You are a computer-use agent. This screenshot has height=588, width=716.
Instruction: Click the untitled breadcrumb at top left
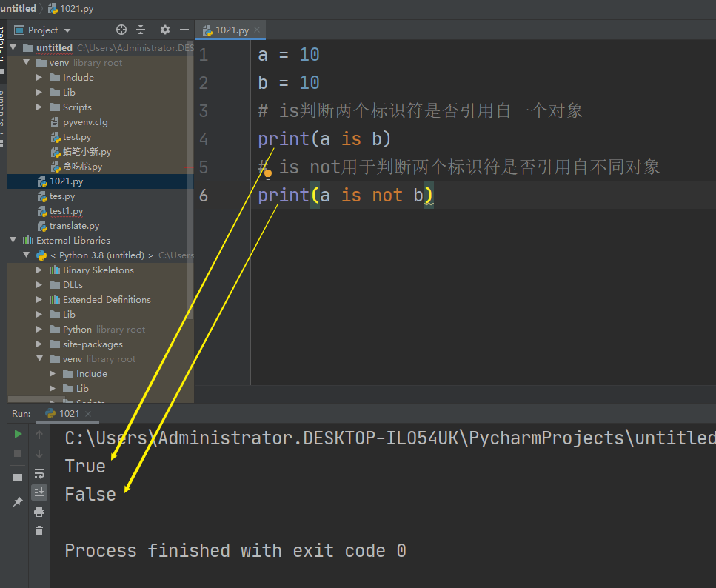coord(19,8)
